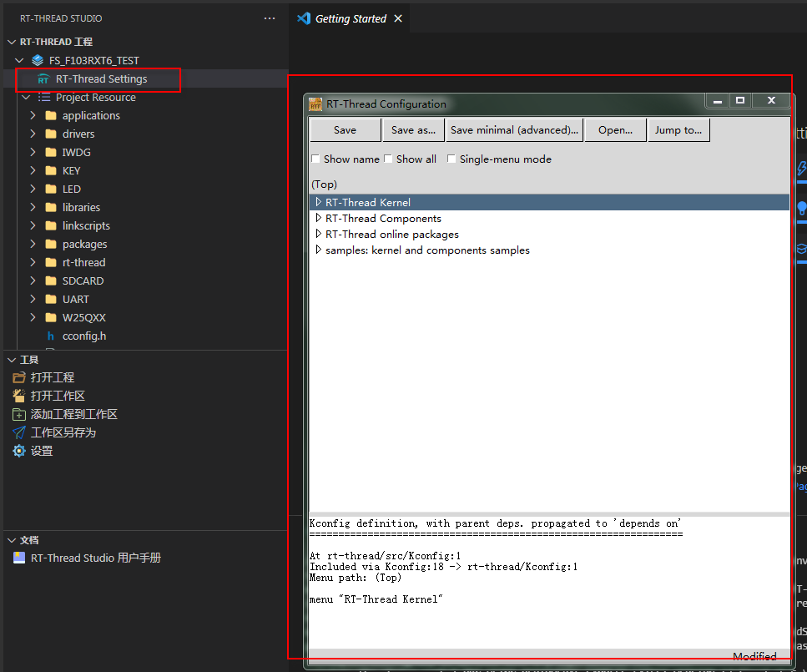Click the Jump to... button
This screenshot has height=672, width=807.
click(x=678, y=130)
